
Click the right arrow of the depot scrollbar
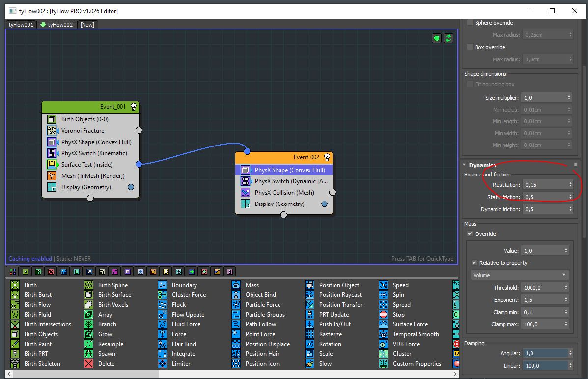tap(455, 374)
